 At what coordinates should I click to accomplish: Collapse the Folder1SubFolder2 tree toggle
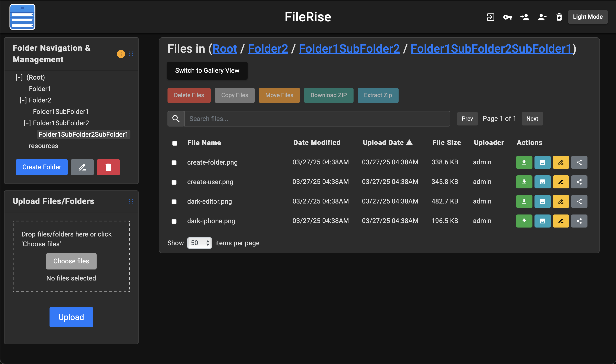tap(27, 123)
